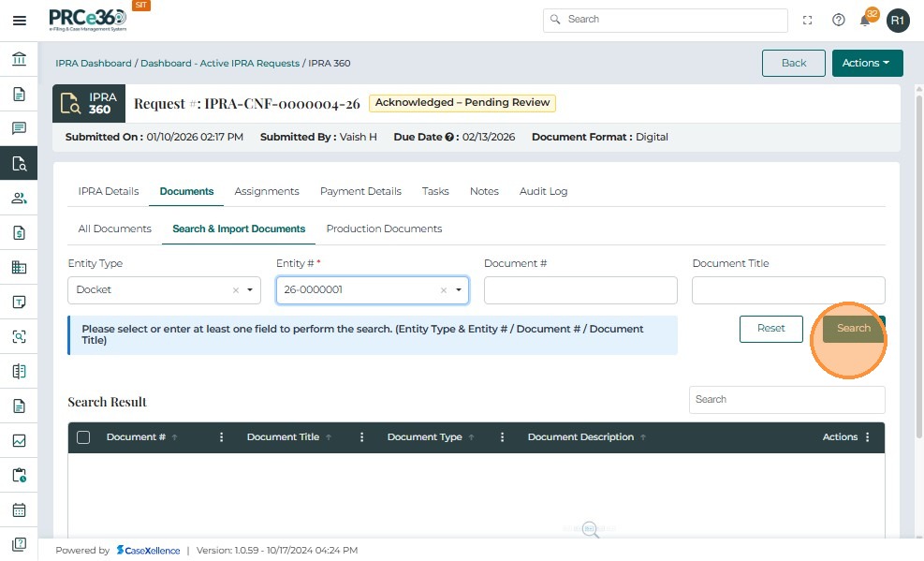Open Document Type column options menu
This screenshot has width=924, height=561.
[502, 437]
